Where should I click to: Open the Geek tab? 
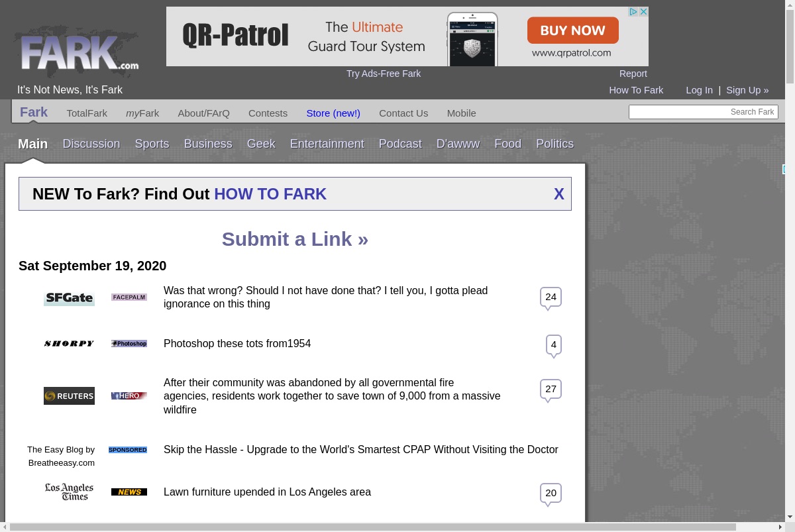(261, 144)
